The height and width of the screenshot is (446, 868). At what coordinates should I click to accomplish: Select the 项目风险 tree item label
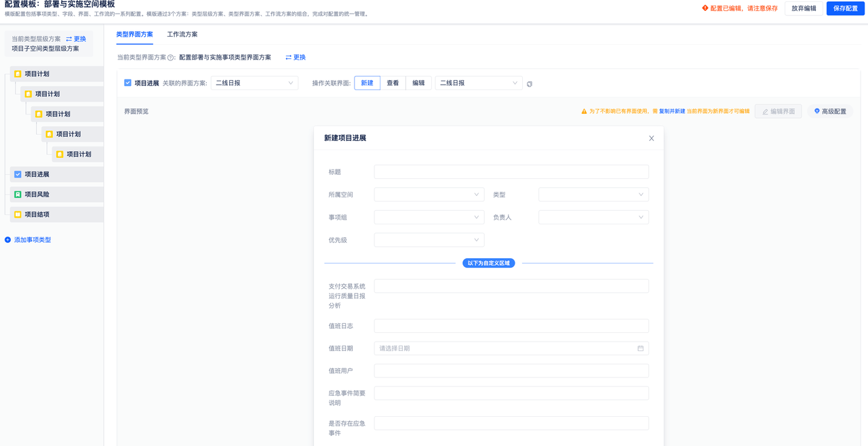37,195
